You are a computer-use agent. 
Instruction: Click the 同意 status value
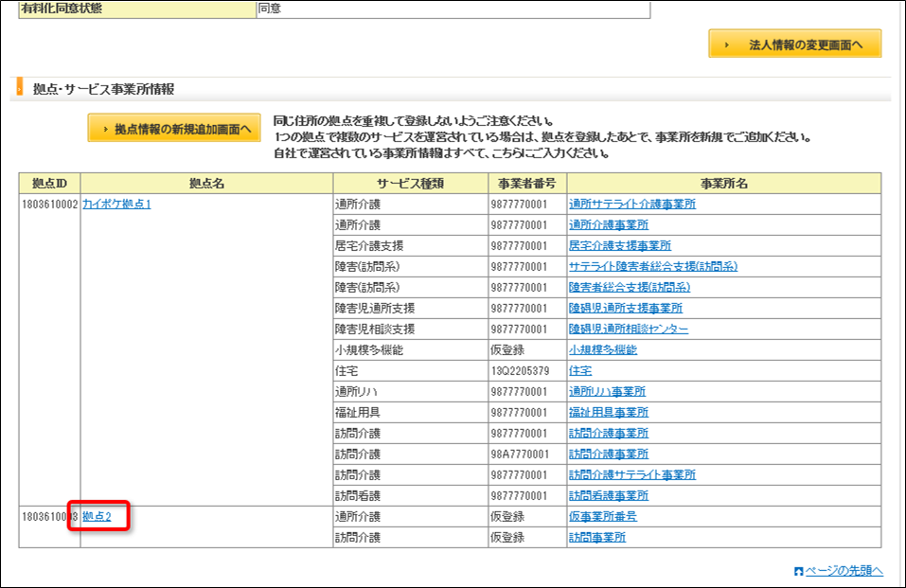(270, 9)
